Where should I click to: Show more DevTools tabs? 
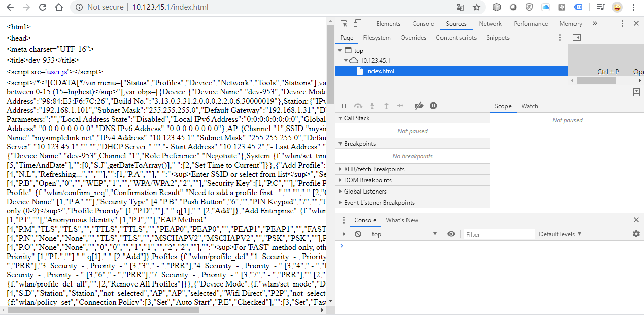click(595, 23)
